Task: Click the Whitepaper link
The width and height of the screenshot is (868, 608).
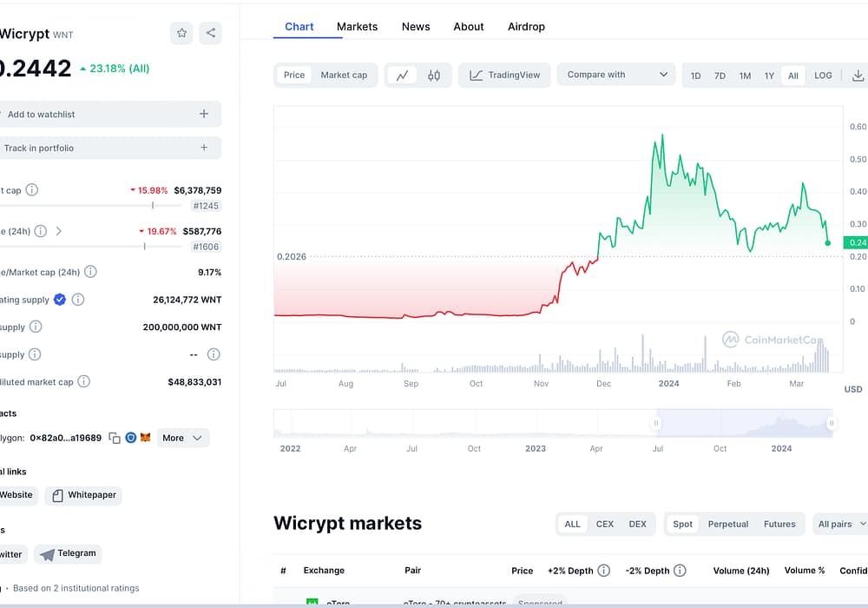Action: point(83,495)
